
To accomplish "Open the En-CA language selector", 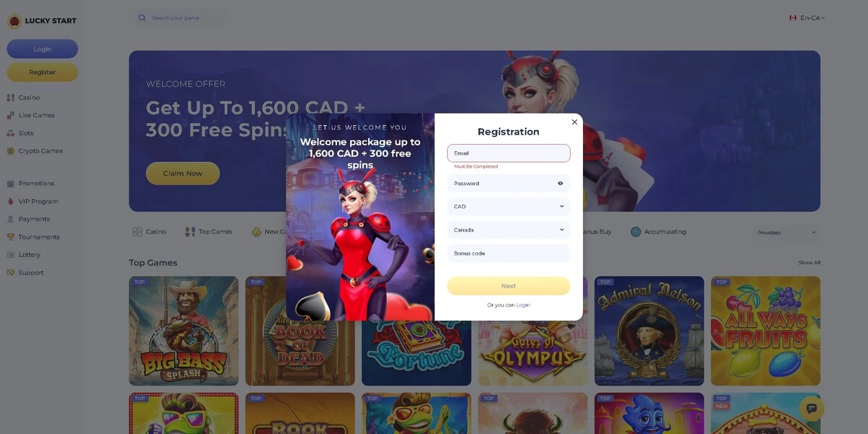I will [807, 17].
